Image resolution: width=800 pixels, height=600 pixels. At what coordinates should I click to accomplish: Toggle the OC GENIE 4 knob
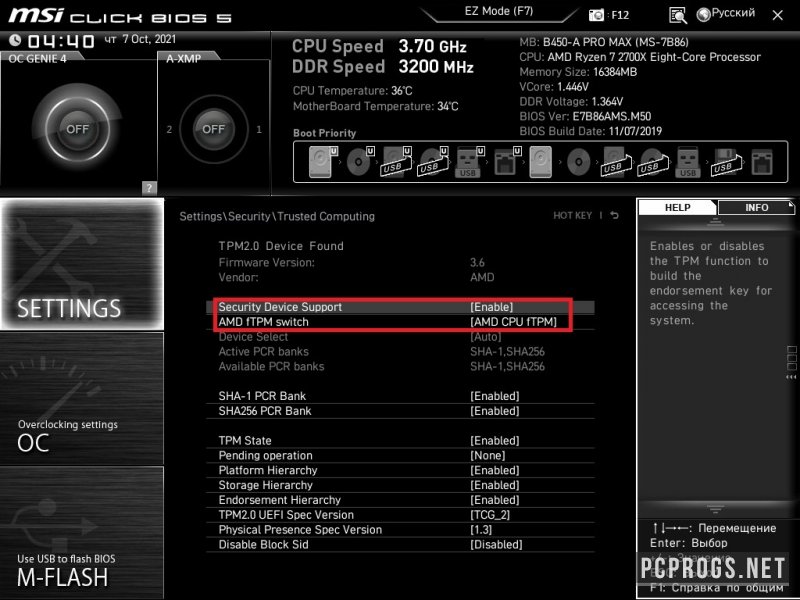point(77,129)
